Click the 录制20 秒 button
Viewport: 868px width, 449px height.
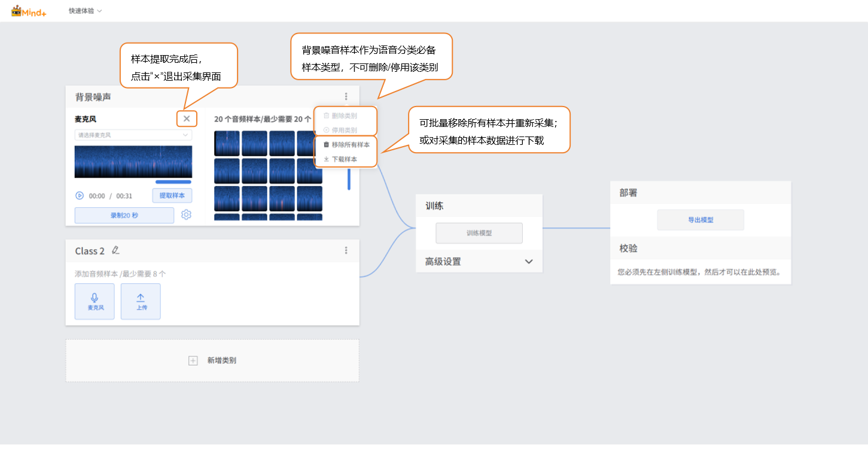[124, 215]
